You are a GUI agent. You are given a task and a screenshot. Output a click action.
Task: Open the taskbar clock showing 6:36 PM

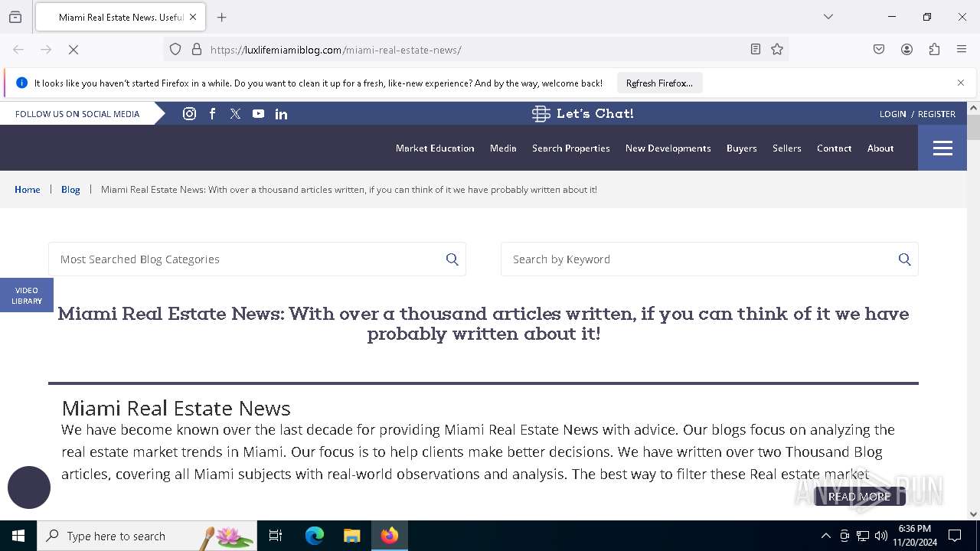click(915, 536)
